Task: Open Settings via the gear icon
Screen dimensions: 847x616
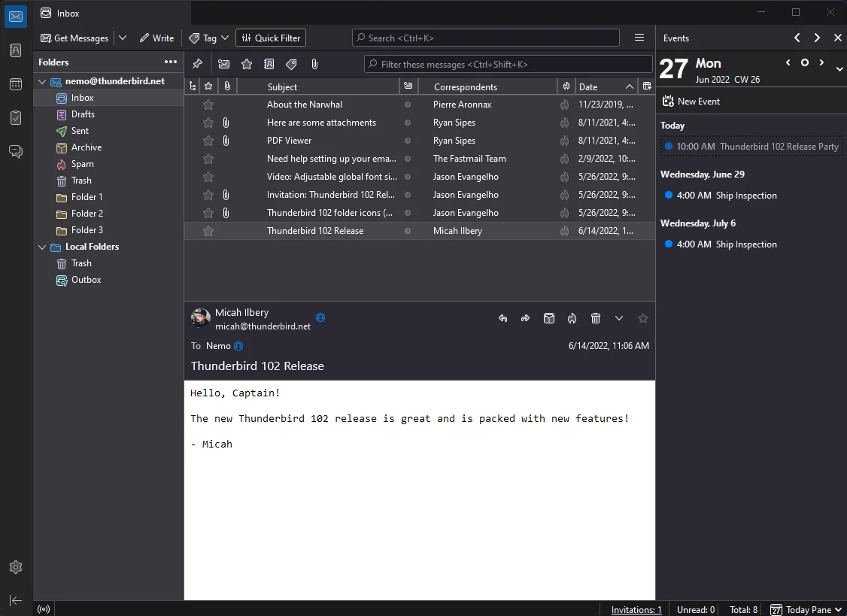Action: (x=16, y=567)
